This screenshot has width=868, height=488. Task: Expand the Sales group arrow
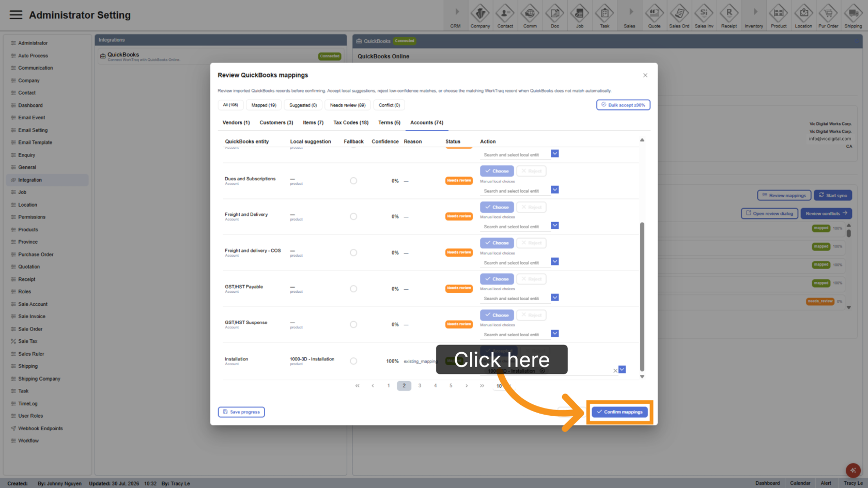point(631,11)
